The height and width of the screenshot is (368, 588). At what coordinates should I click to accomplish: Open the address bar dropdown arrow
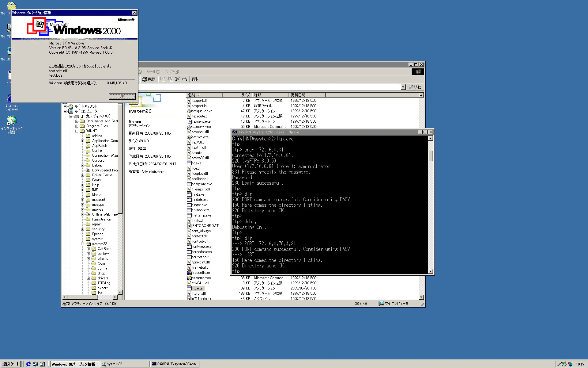403,87
